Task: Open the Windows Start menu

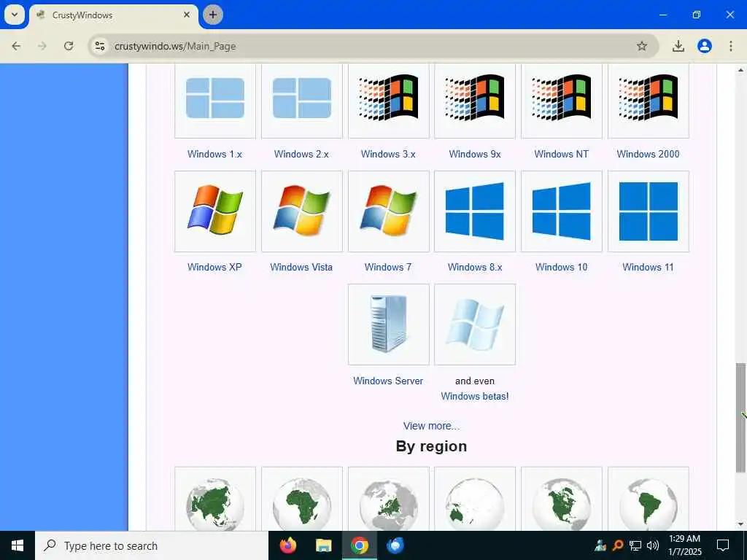Action: 18,545
